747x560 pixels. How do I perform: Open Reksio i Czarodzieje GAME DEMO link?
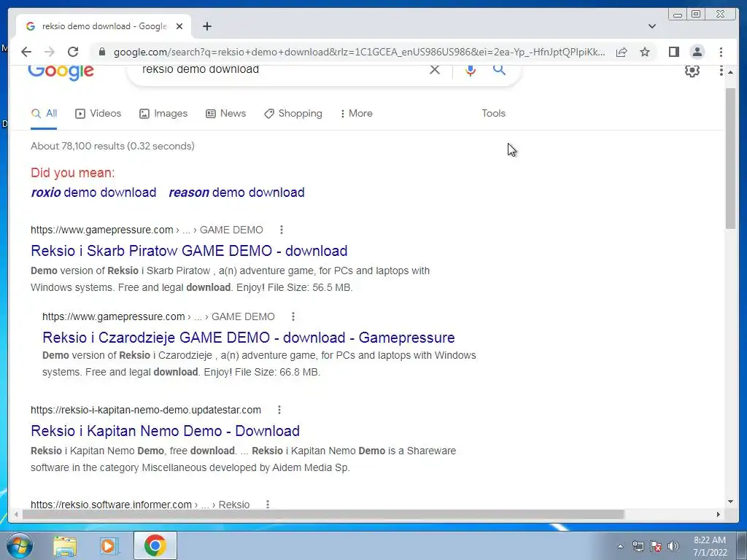(x=249, y=337)
